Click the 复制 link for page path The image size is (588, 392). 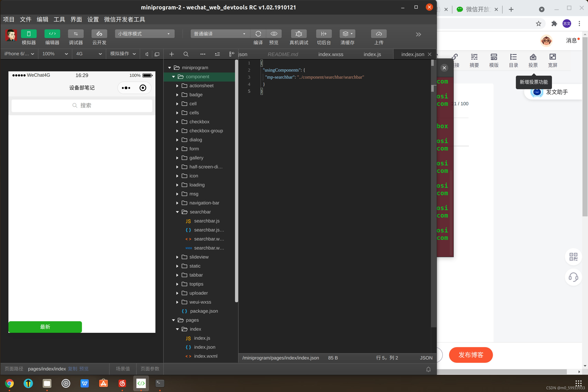pyautogui.click(x=73, y=369)
